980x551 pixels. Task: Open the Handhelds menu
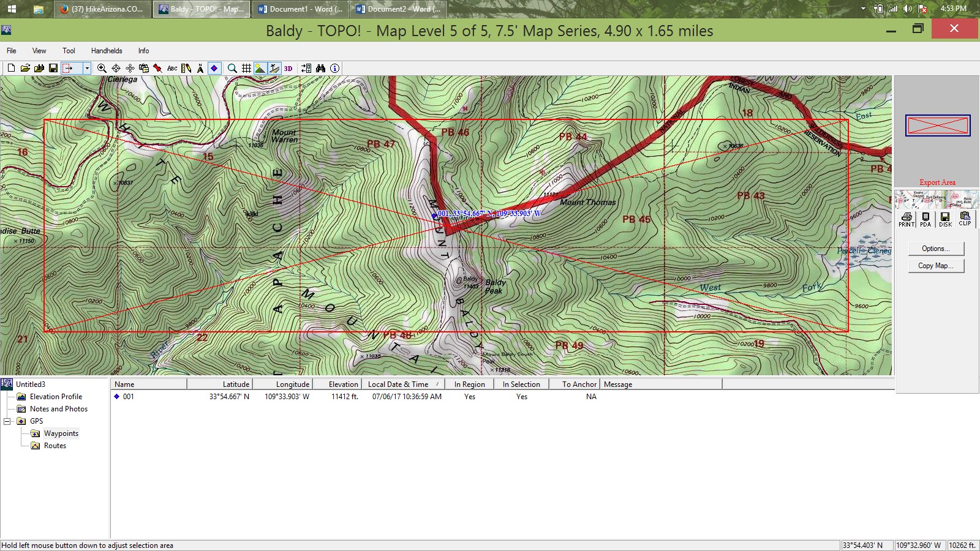107,51
